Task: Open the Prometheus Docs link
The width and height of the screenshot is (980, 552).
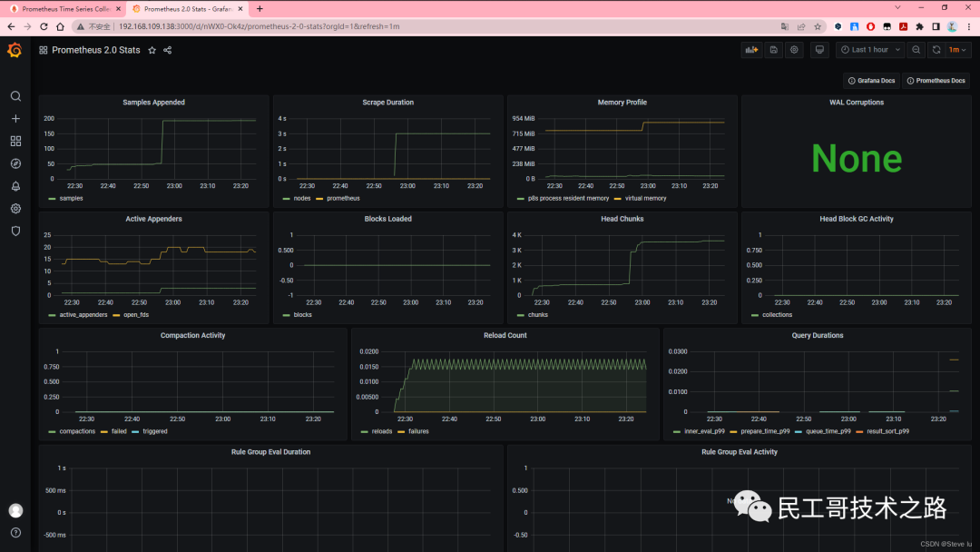Action: point(936,81)
